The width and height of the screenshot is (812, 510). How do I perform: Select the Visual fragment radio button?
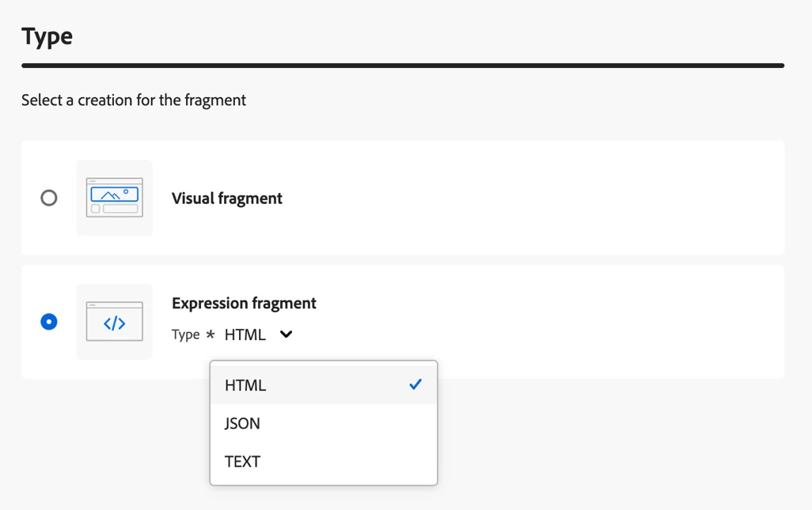coord(49,198)
